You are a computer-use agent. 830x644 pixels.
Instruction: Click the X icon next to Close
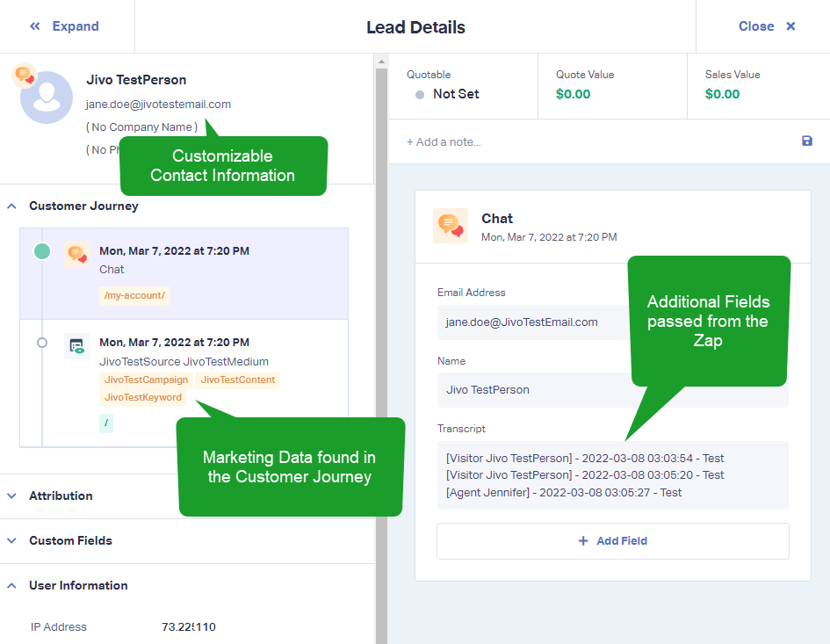point(790,26)
